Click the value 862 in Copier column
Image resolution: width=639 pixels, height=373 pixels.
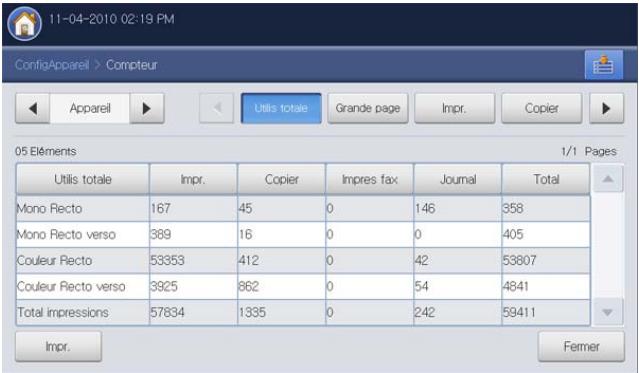[249, 287]
